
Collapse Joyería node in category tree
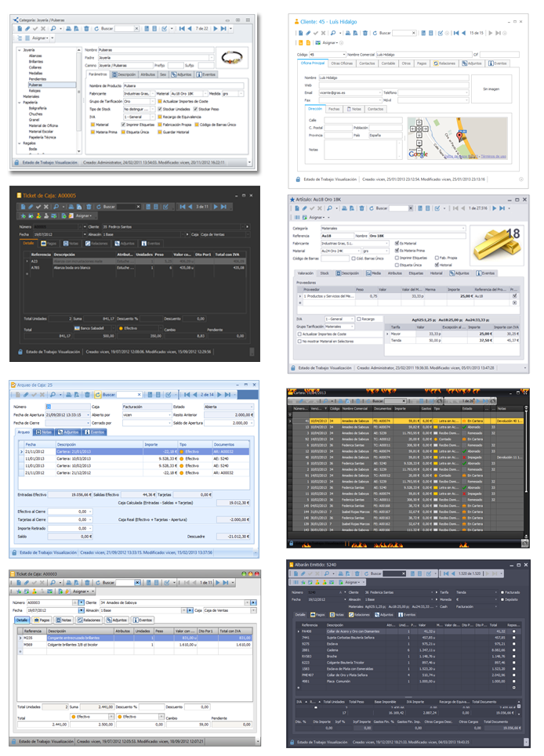click(x=20, y=50)
